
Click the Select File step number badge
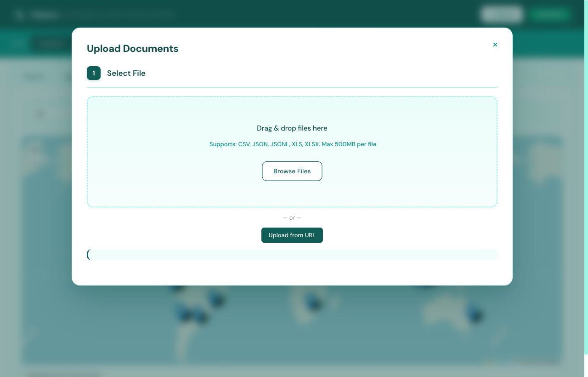coord(93,73)
